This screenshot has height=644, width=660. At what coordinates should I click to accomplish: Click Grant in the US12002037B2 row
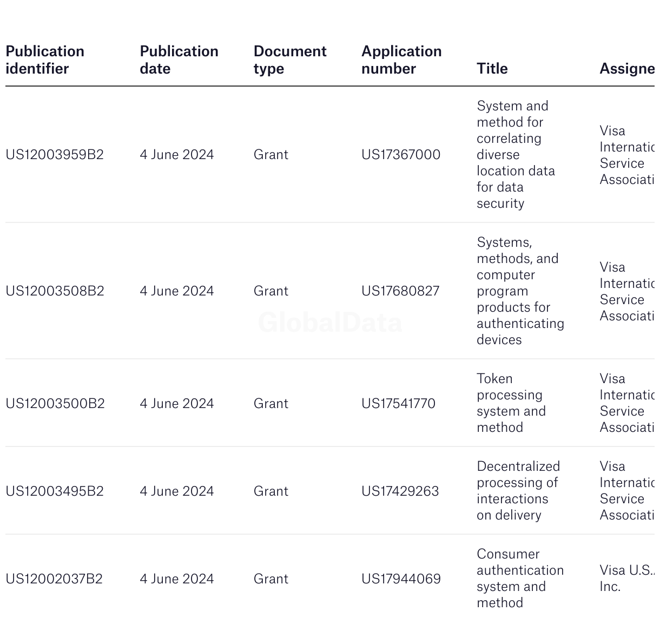click(271, 579)
